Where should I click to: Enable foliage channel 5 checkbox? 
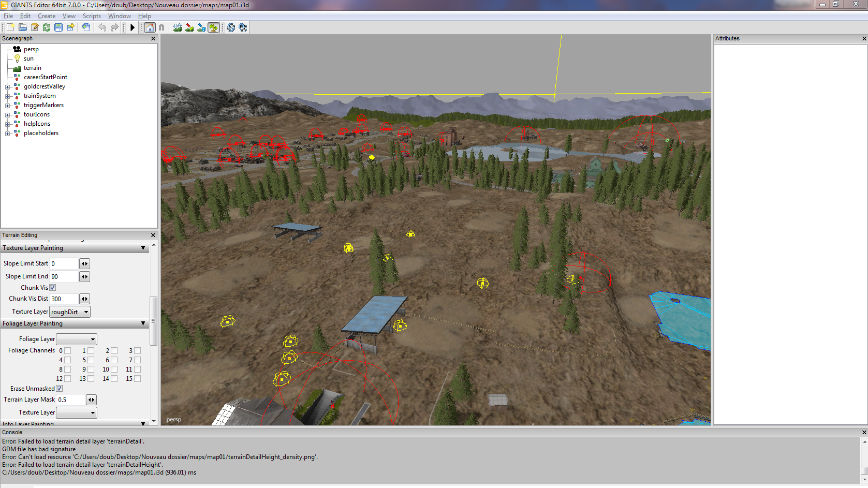coord(91,360)
